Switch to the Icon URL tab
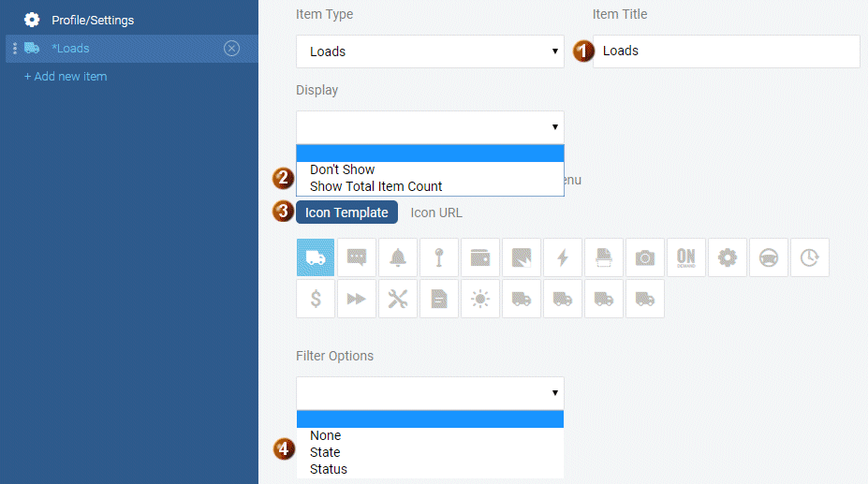 [436, 213]
